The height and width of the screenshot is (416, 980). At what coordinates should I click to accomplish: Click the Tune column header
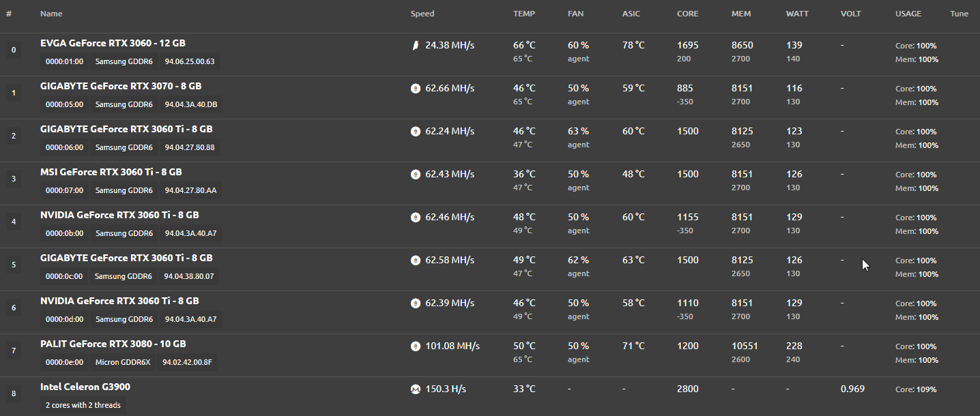tap(959, 14)
